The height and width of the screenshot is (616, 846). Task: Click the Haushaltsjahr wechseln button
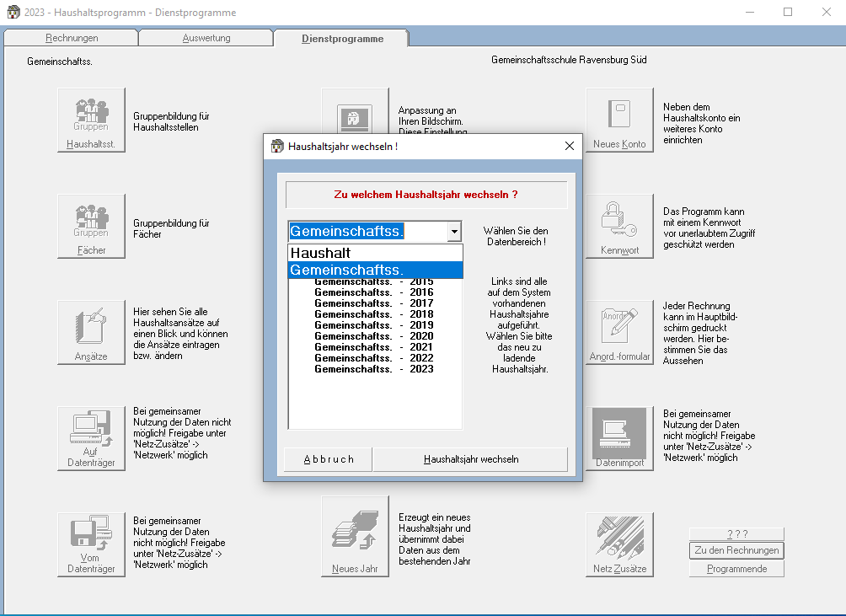point(470,459)
